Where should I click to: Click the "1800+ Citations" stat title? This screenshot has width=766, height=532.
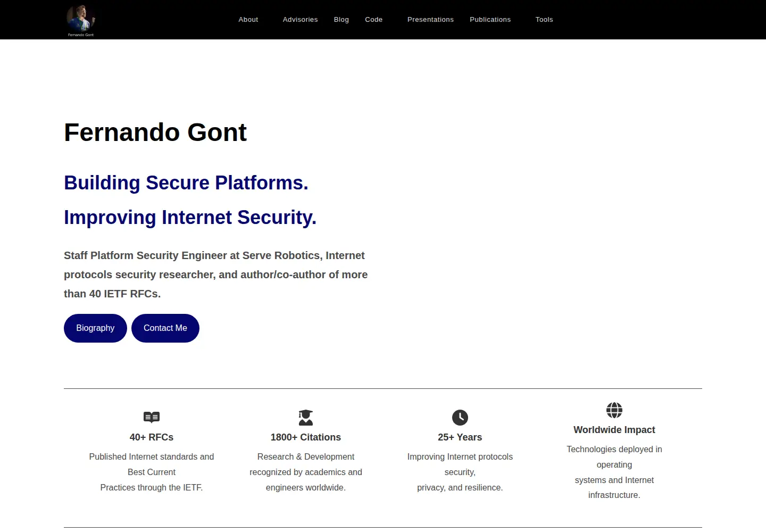(x=306, y=437)
